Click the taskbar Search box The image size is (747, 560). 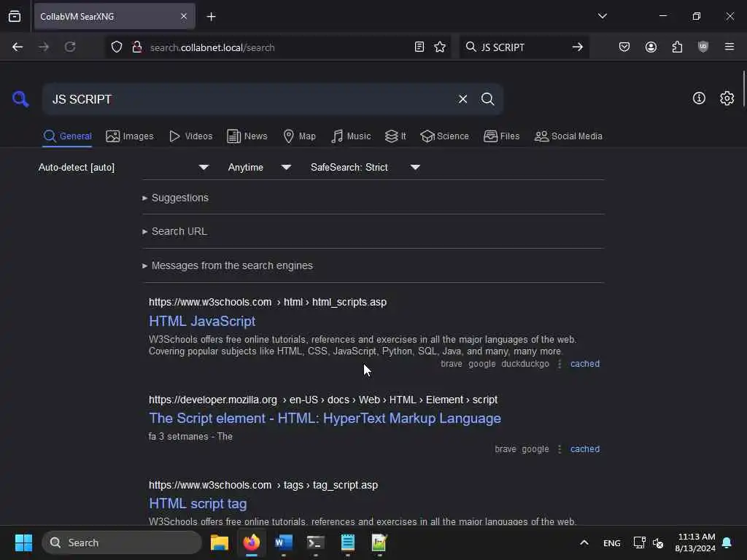tap(122, 542)
